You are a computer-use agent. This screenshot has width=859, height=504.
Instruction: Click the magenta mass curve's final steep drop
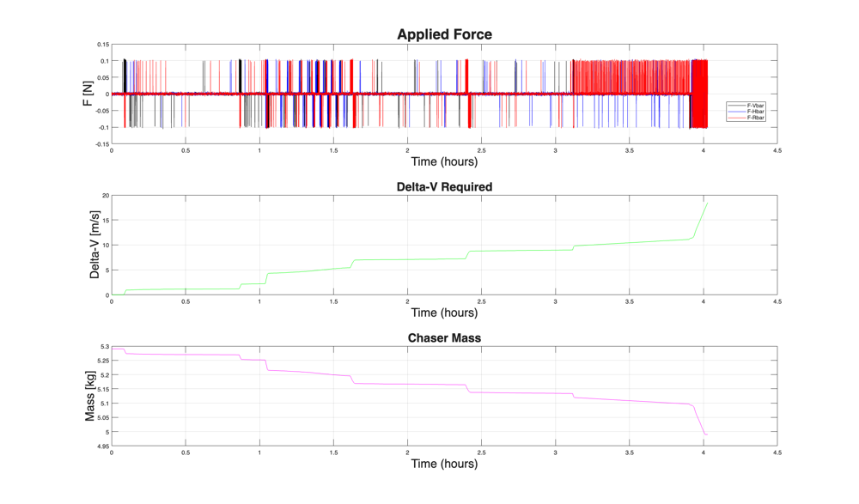[699, 421]
